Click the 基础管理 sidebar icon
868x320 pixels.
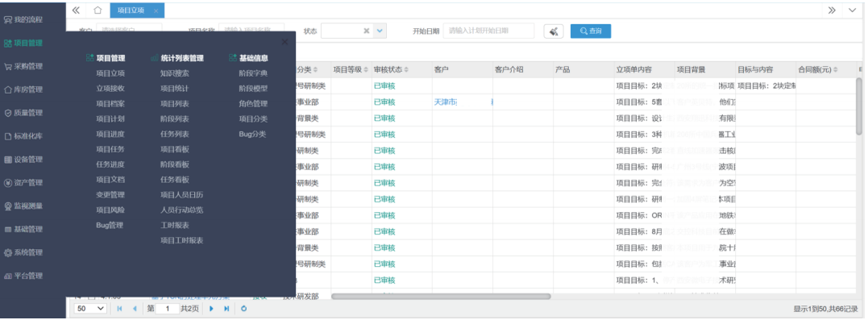[x=8, y=229]
